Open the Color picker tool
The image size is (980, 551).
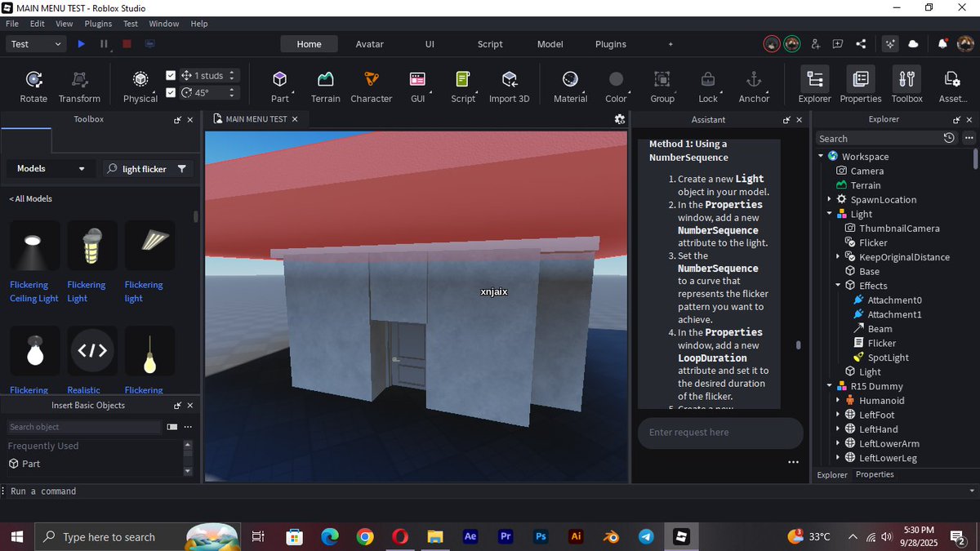click(616, 86)
